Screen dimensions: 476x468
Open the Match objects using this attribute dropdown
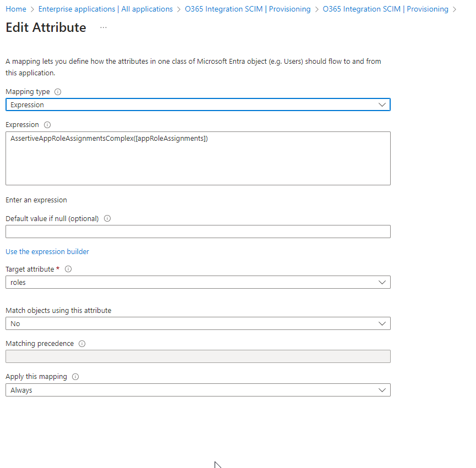[x=198, y=323]
